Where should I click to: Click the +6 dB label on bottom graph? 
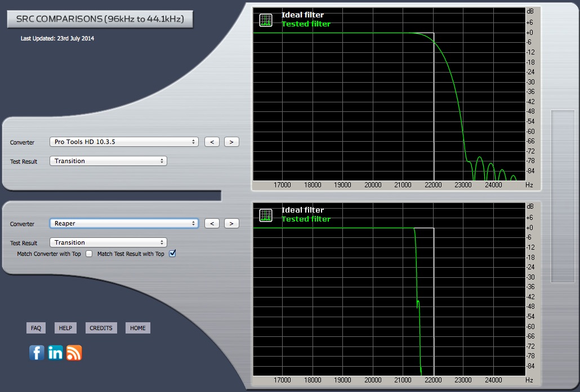(x=530, y=218)
